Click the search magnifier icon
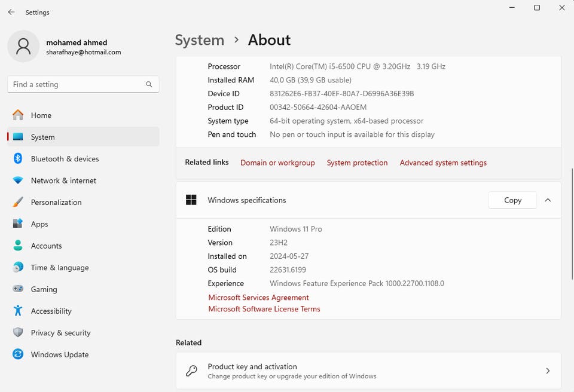 pyautogui.click(x=149, y=84)
